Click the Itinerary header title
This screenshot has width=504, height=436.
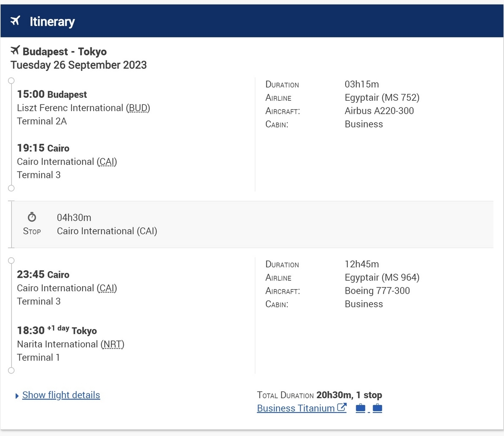coord(52,21)
